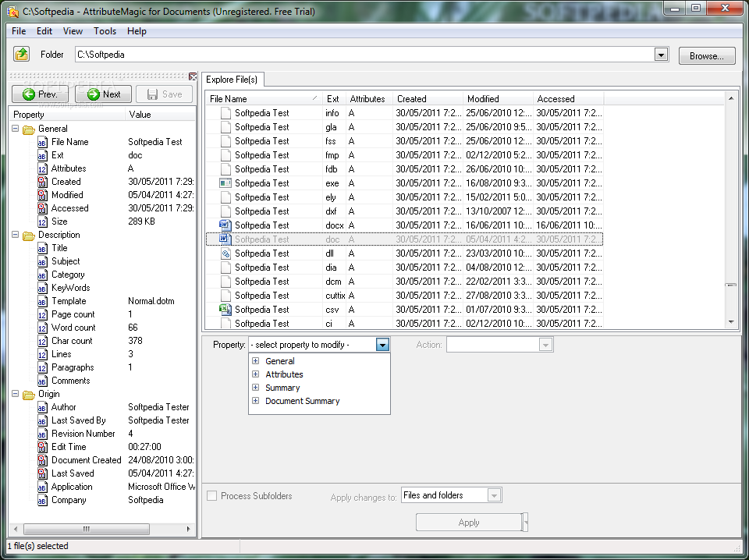Click the Description folder icon in the tree
Image resolution: width=749 pixels, height=560 pixels.
pyautogui.click(x=29, y=235)
